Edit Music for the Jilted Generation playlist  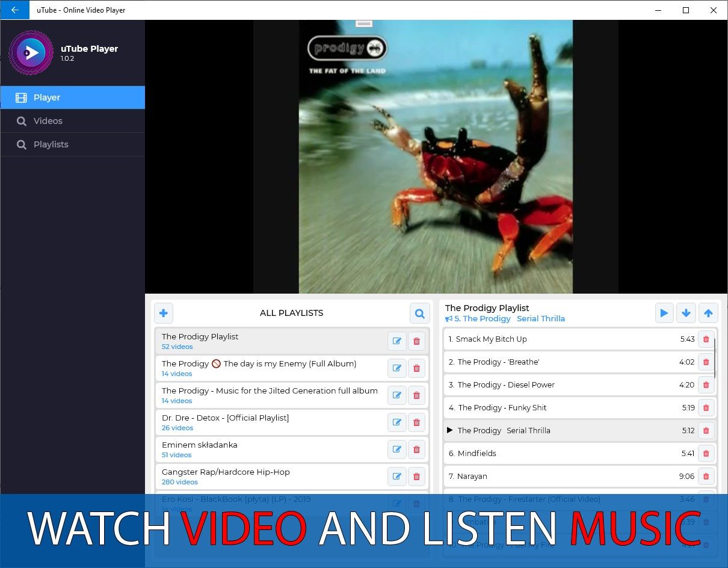(x=397, y=395)
